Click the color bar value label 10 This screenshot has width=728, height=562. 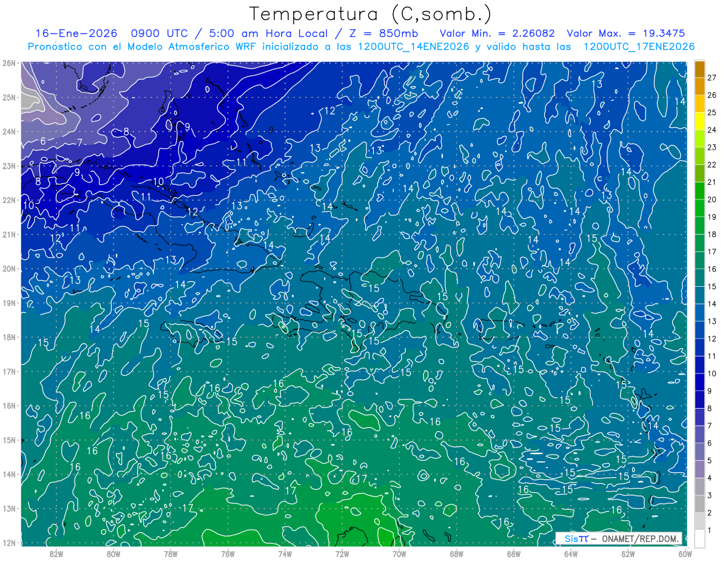tap(712, 373)
